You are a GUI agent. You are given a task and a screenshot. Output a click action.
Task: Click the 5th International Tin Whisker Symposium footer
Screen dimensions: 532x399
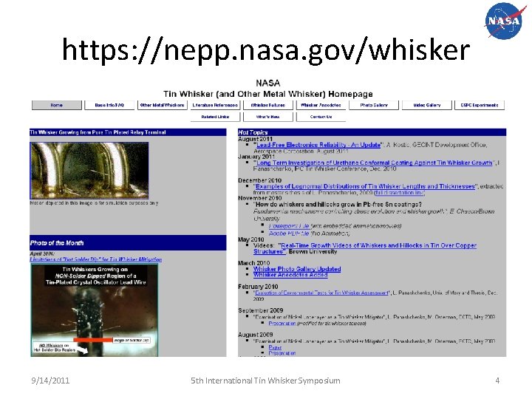click(265, 381)
